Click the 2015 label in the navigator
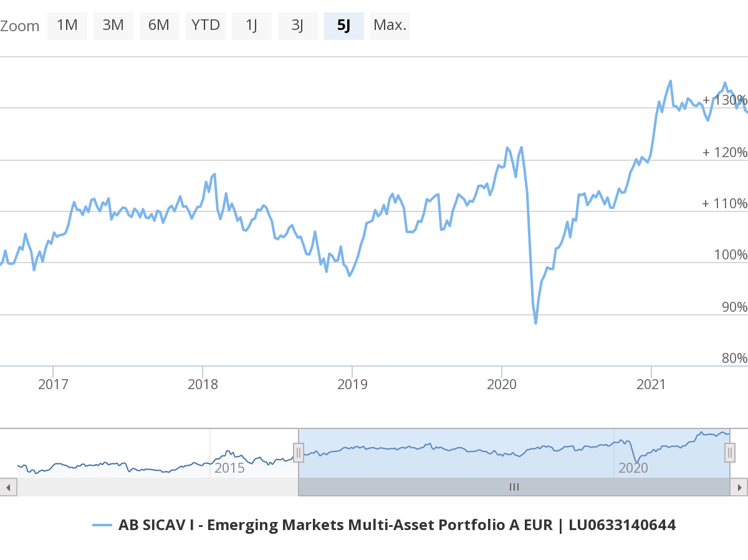Image resolution: width=748 pixels, height=560 pixels. click(x=229, y=468)
